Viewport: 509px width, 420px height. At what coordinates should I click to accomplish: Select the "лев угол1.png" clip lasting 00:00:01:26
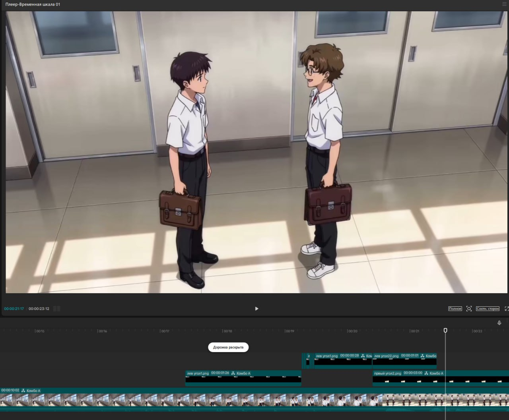tap(243, 378)
